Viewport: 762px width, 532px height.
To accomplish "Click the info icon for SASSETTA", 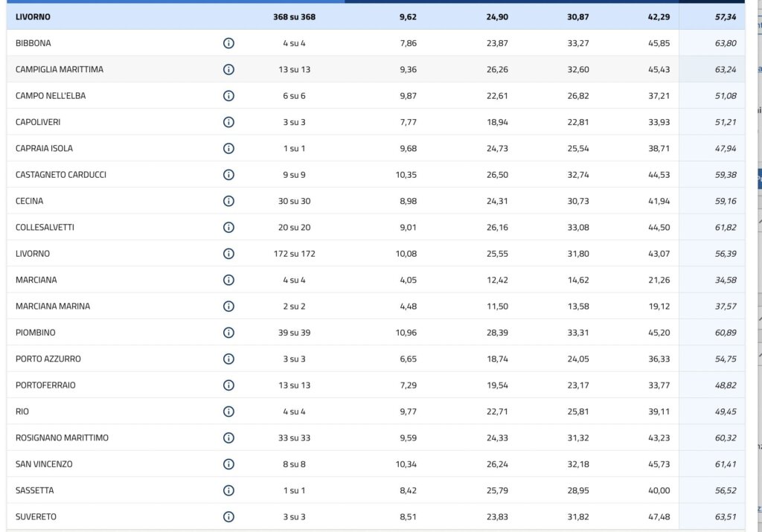I will click(228, 490).
